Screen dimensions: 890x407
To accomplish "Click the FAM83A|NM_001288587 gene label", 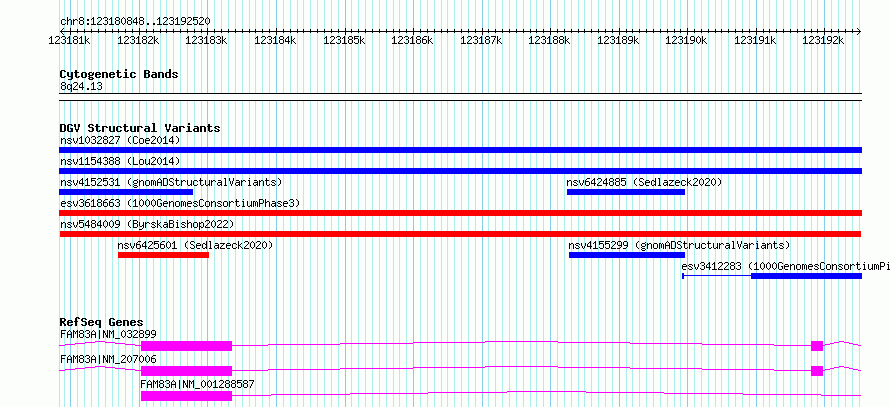I will pyautogui.click(x=198, y=384).
